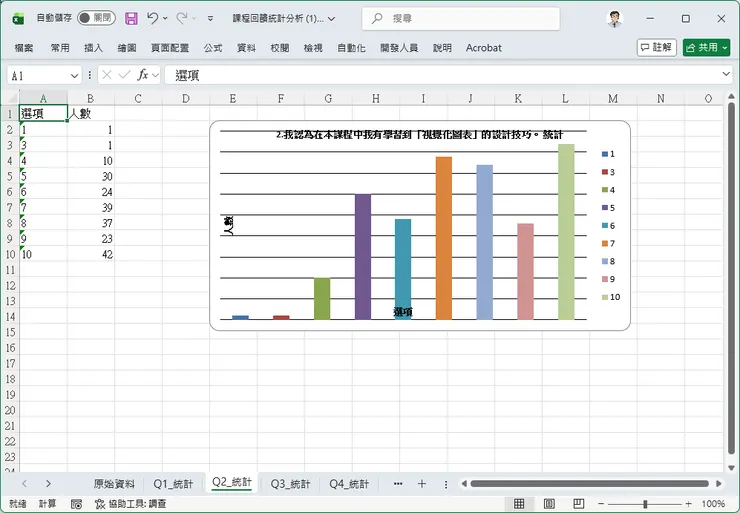Open accessibility 協助工具: 調查 status item
The width and height of the screenshot is (740, 513).
pos(131,504)
